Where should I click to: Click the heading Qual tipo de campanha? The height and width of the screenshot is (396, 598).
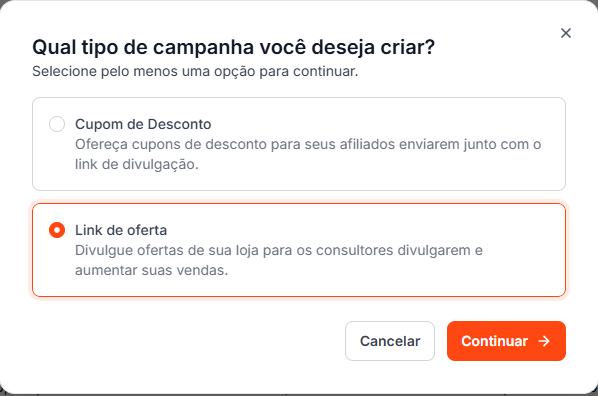pos(233,48)
